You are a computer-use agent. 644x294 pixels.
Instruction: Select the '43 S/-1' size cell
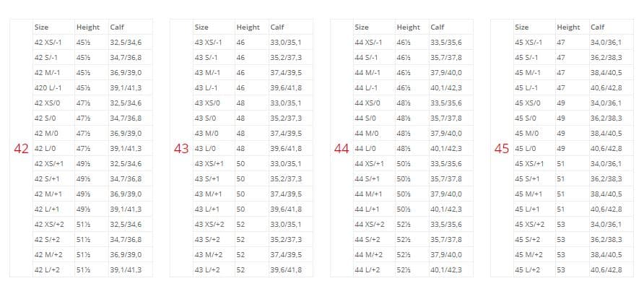208,57
